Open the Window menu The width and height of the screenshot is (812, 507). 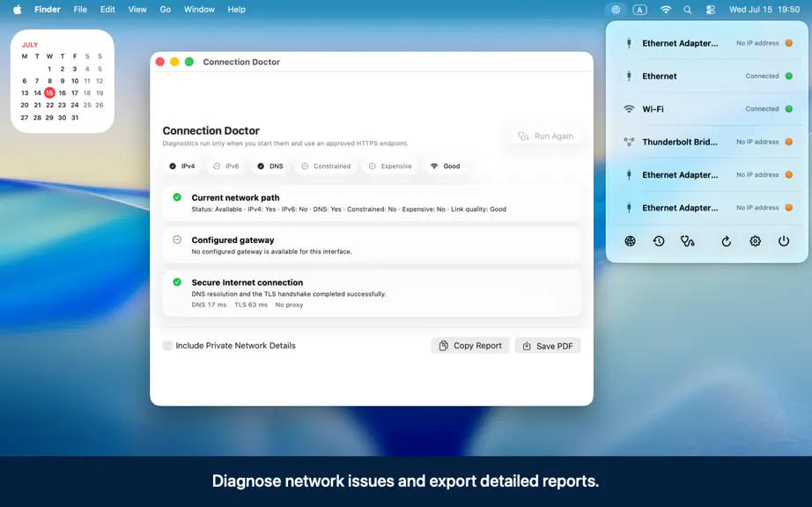[x=199, y=10]
